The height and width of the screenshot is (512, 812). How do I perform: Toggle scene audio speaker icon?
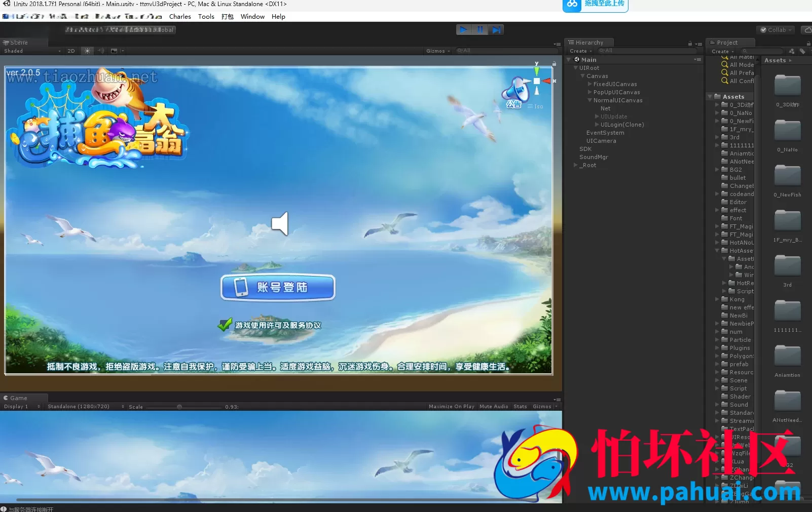101,51
